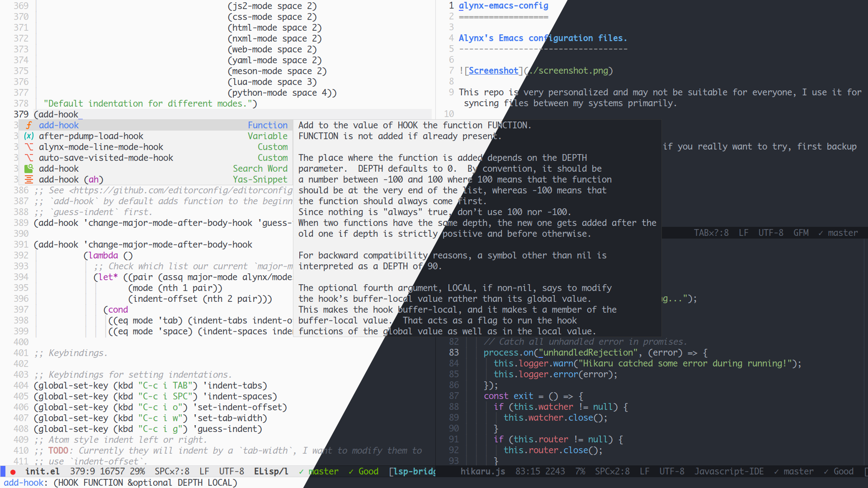Viewport: 868px width, 488px height.
Task: Click the hikaru.js buffer name in modeline
Action: (x=482, y=471)
